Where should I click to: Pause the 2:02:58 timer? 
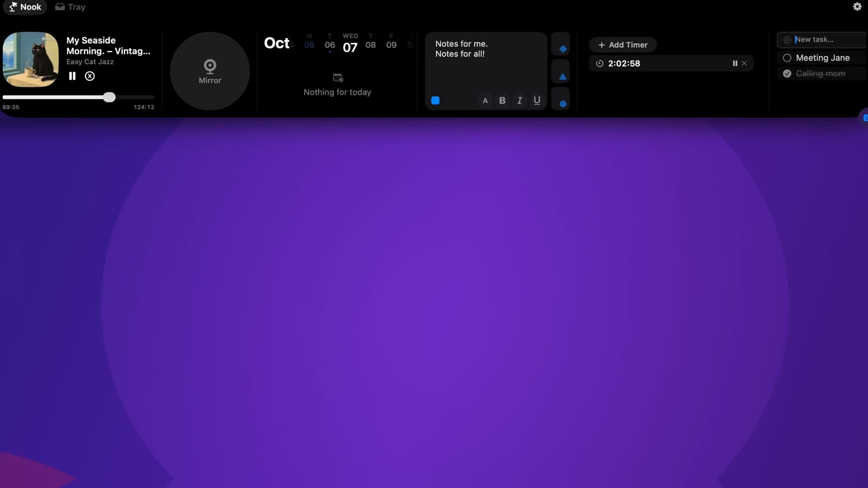click(735, 63)
